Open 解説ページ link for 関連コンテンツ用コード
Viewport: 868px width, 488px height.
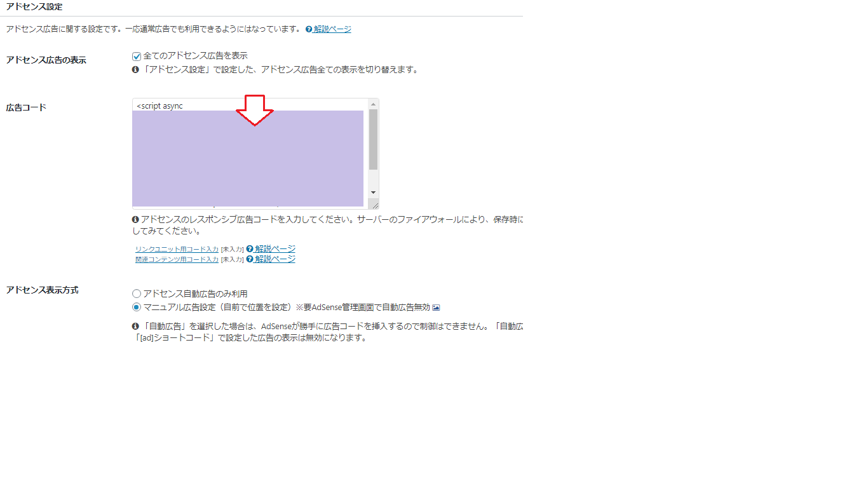coord(275,259)
